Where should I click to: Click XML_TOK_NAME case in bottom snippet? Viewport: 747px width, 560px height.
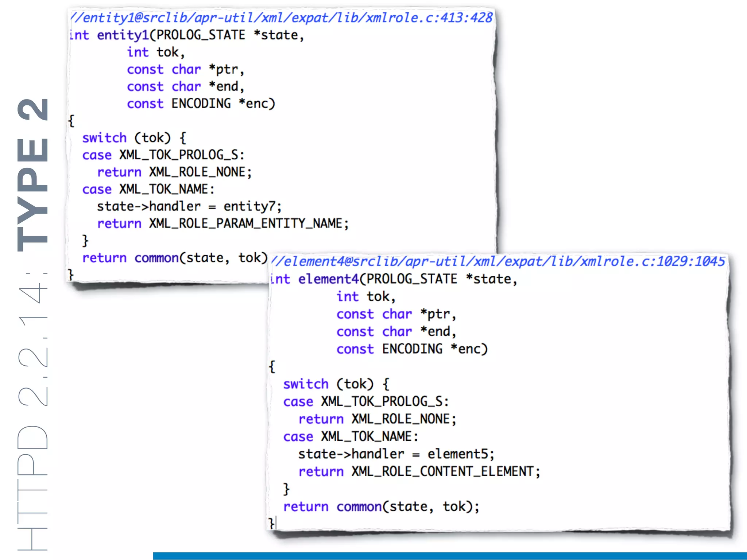click(366, 436)
